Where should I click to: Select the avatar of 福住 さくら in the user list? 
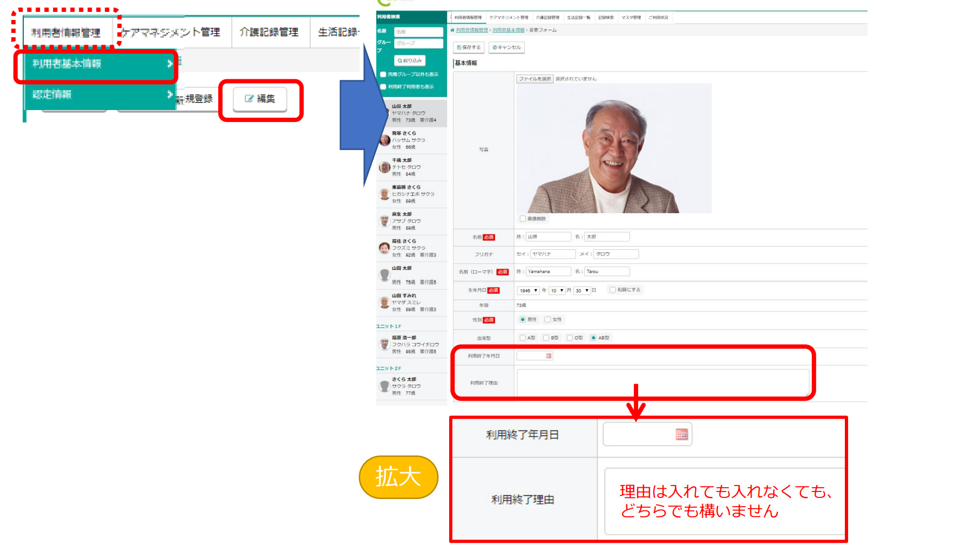384,248
